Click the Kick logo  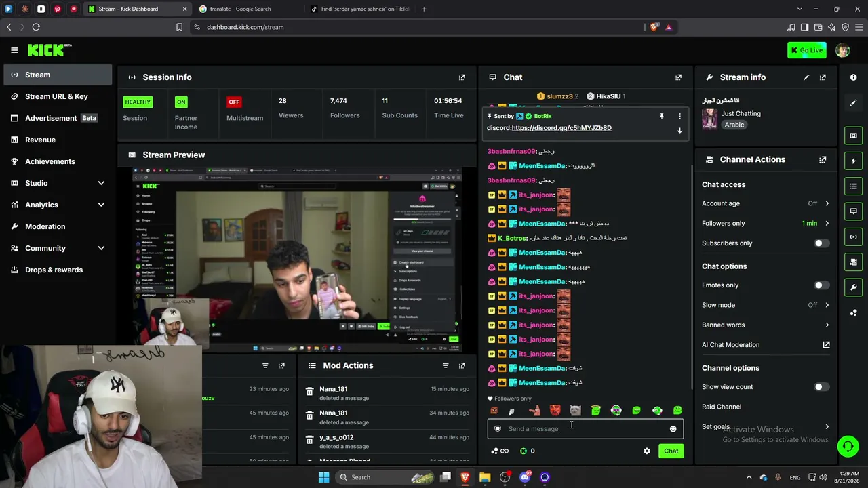(49, 50)
